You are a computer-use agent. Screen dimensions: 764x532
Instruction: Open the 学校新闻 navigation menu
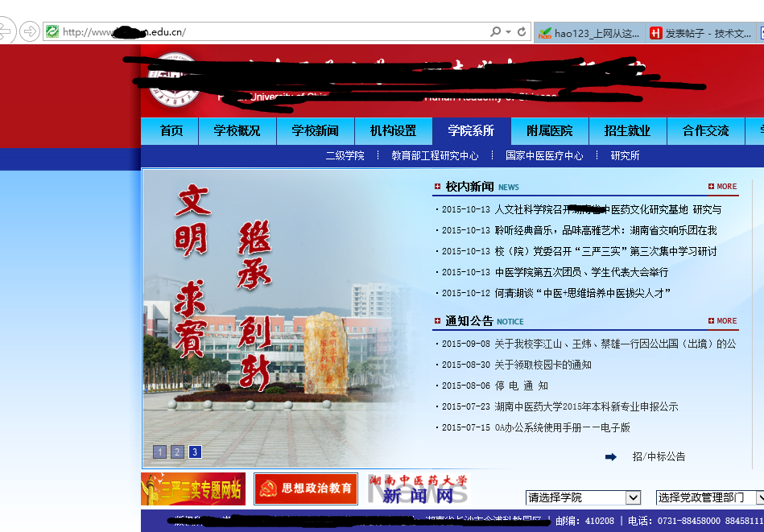[x=316, y=130]
